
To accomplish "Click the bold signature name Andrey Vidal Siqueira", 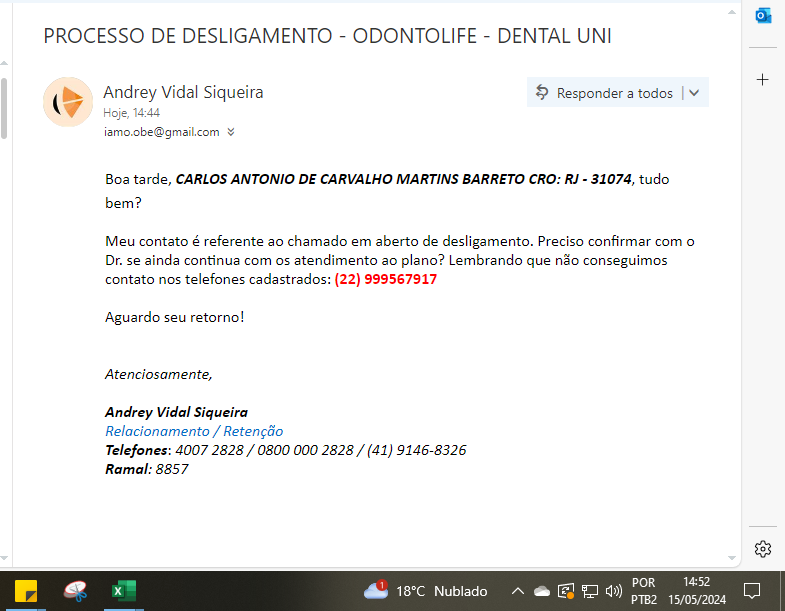I will (x=176, y=412).
